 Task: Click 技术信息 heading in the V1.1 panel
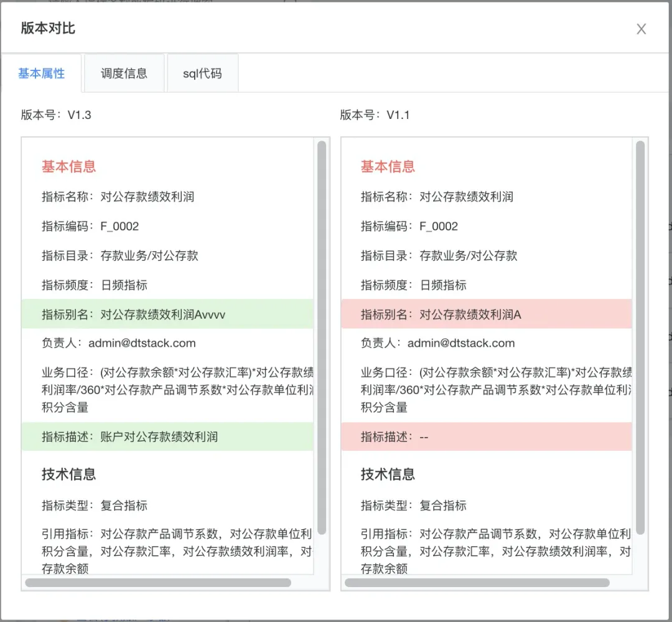click(388, 474)
